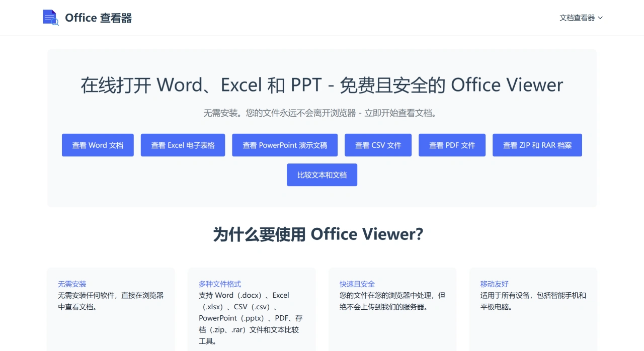Open the Office 查看器 home title link
Screen dimensions: 644x351
coord(98,18)
